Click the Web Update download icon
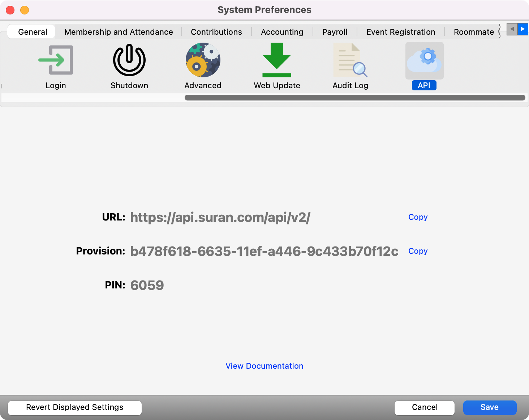This screenshot has height=420, width=529. pyautogui.click(x=277, y=60)
